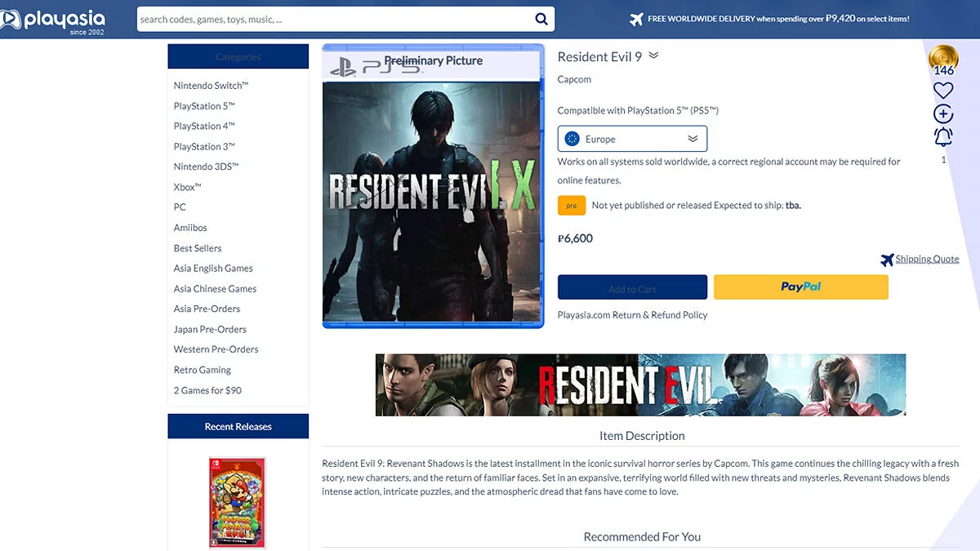Open the Europe region dropdown
980x551 pixels.
pos(632,139)
